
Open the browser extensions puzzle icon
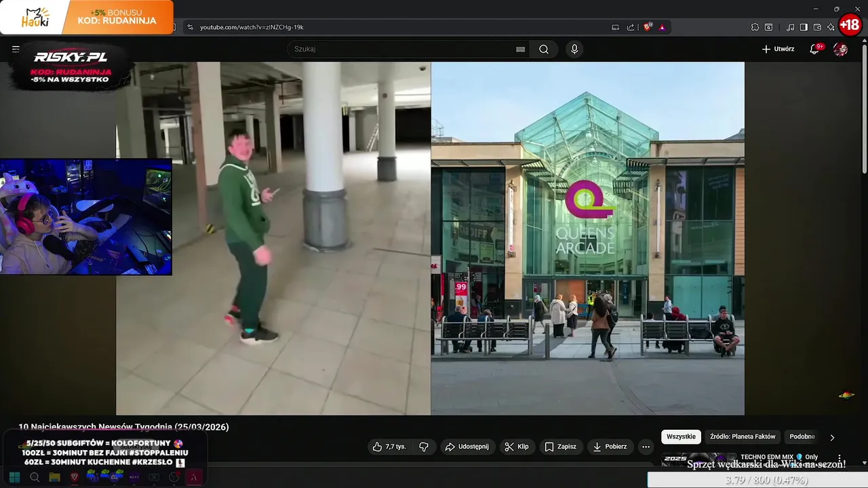coord(755,27)
